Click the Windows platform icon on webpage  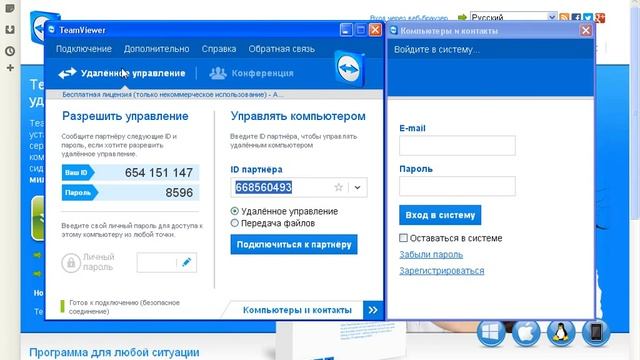[x=491, y=333]
